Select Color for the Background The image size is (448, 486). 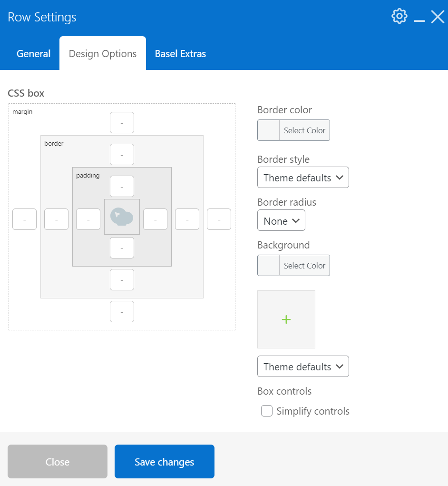point(304,265)
